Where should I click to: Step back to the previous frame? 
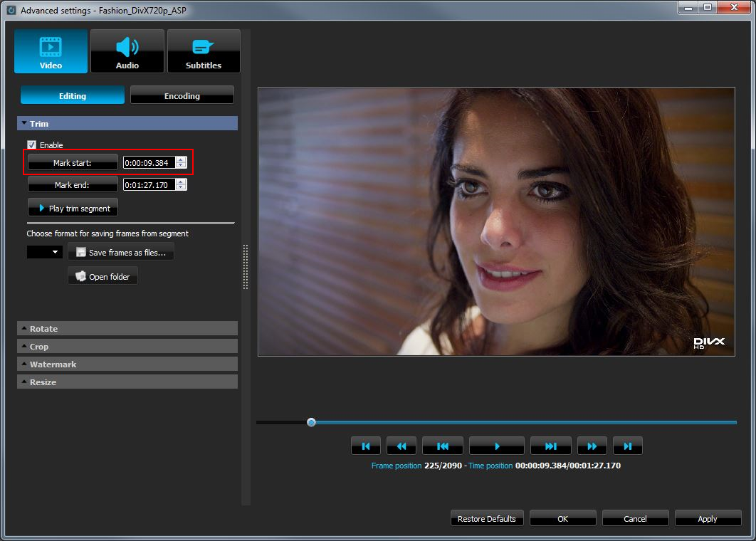pyautogui.click(x=442, y=445)
